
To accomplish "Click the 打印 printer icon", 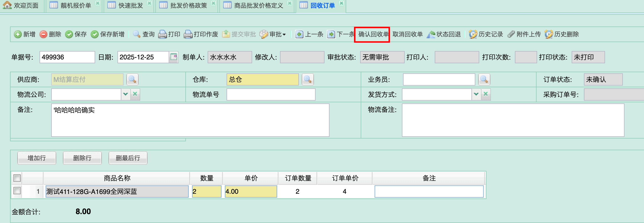I will [x=162, y=34].
